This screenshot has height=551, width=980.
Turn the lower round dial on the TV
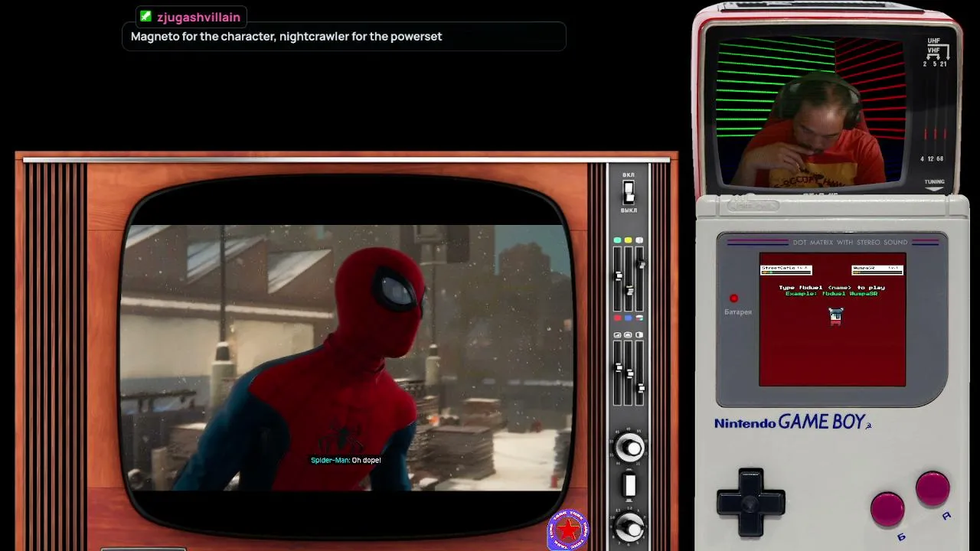coord(629,526)
